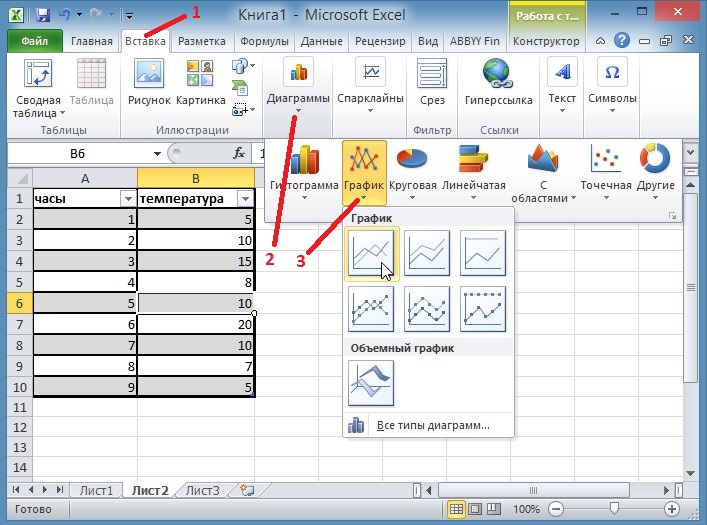This screenshot has width=707, height=525.
Task: Select the stacked line chart thumbnail
Action: [x=427, y=253]
